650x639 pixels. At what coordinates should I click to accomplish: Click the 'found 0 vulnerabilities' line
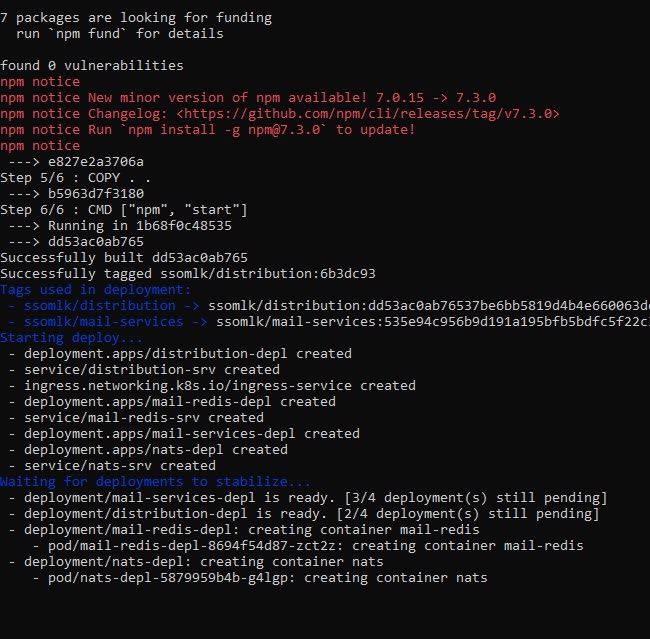92,66
